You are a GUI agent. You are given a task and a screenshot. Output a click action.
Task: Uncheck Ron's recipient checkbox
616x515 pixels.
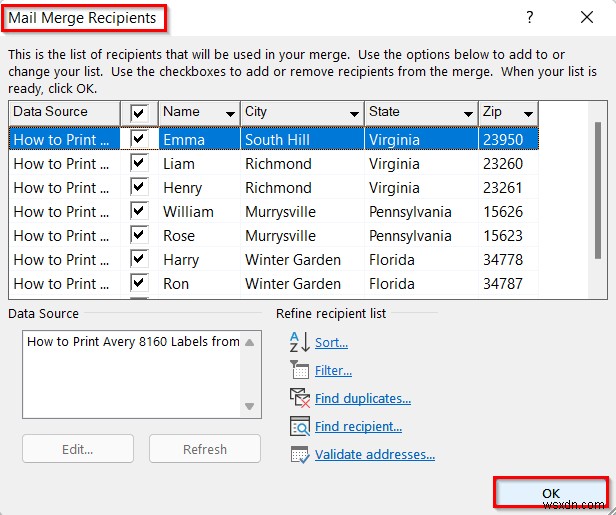[139, 283]
